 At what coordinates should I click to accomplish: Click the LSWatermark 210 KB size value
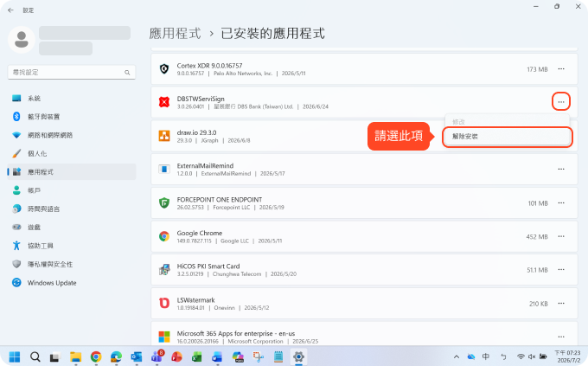[538, 304]
